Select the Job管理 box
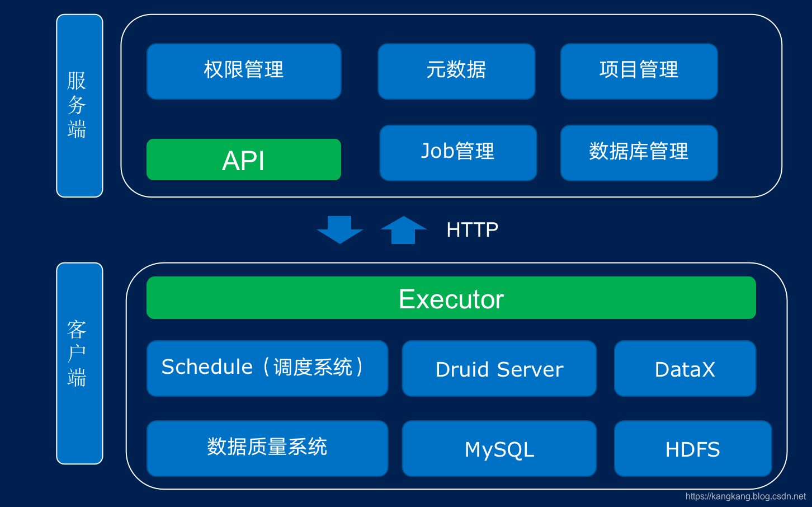 click(x=458, y=153)
